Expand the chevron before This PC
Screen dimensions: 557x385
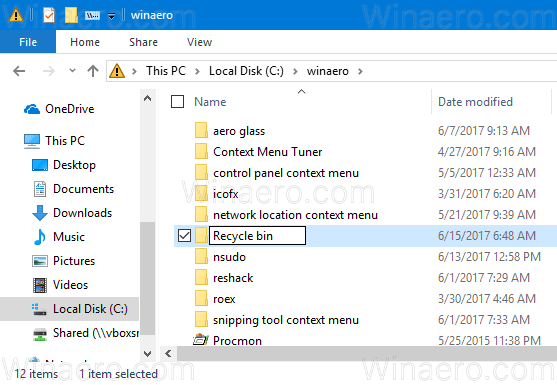pos(134,71)
